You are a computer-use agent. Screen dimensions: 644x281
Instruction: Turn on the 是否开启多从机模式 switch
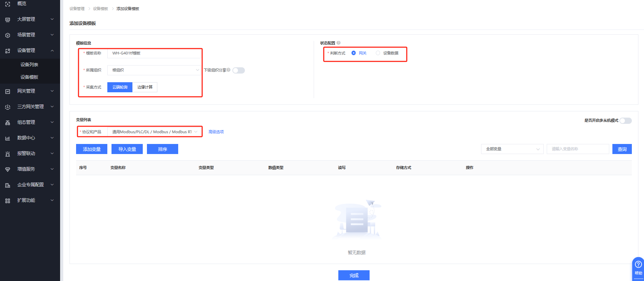pyautogui.click(x=625, y=121)
